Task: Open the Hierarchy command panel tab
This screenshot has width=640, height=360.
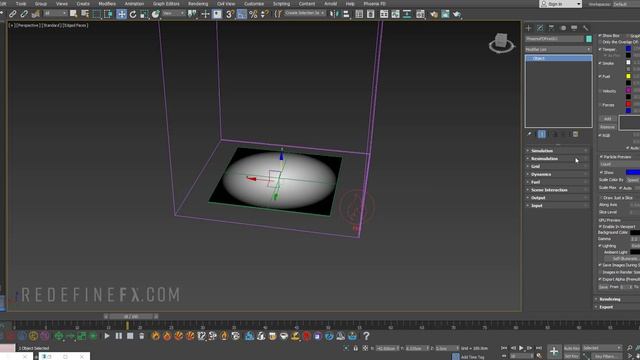Action: tap(551, 28)
